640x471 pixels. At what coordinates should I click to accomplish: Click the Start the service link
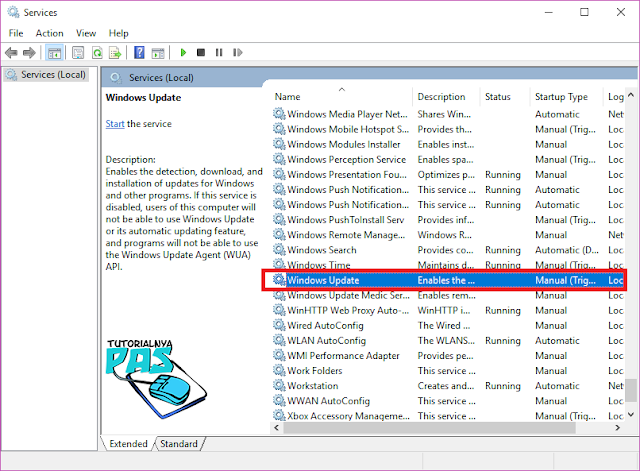[115, 124]
